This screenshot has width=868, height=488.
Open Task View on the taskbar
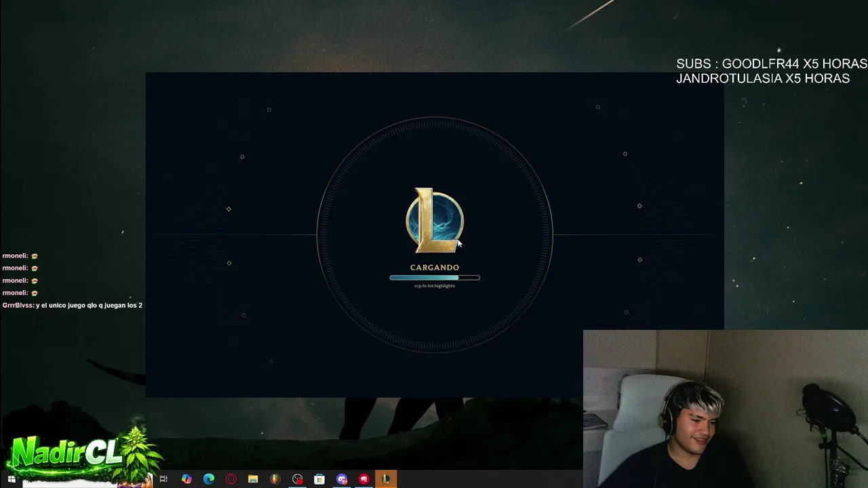point(163,479)
